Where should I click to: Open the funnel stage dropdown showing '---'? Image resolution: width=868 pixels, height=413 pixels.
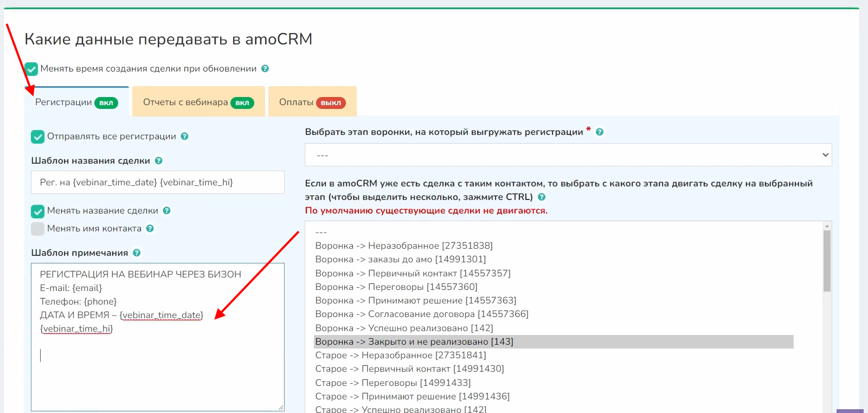click(568, 155)
